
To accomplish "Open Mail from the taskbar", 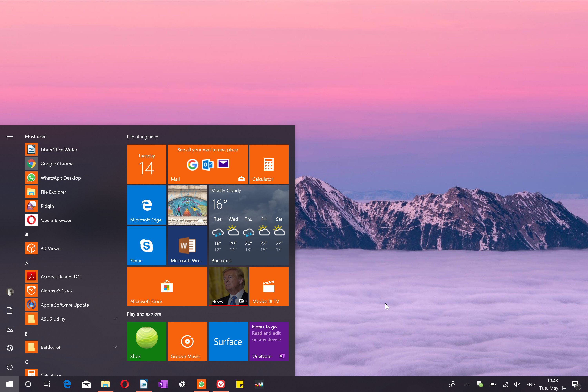I will coord(86,384).
